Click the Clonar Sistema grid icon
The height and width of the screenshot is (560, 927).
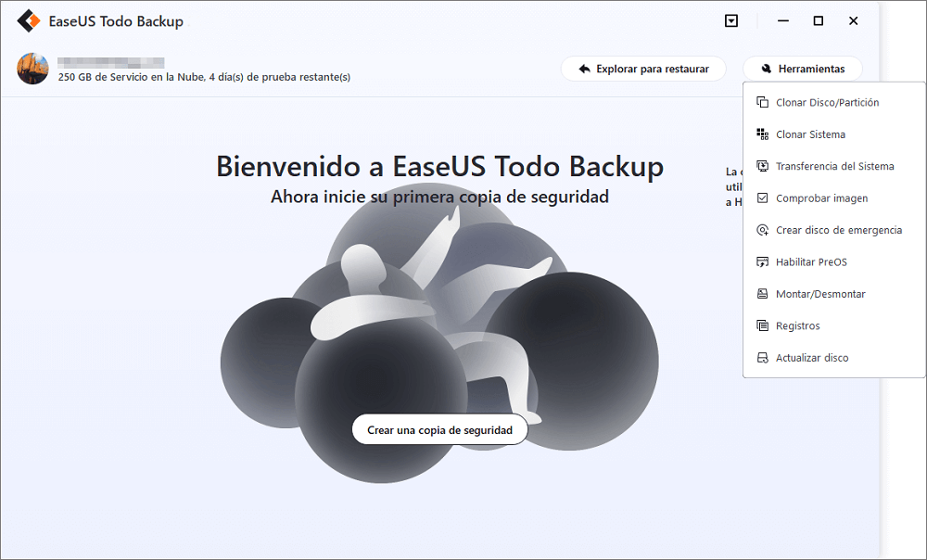[762, 134]
